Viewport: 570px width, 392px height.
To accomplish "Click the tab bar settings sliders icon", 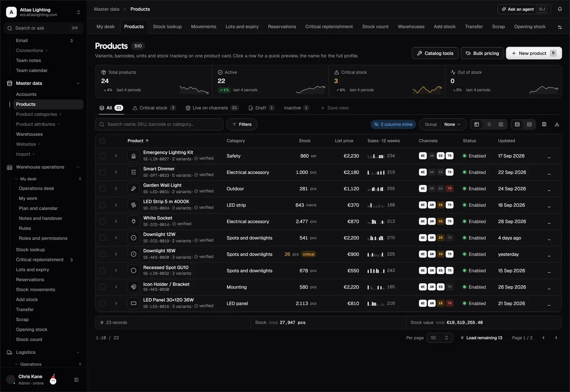I will (560, 27).
